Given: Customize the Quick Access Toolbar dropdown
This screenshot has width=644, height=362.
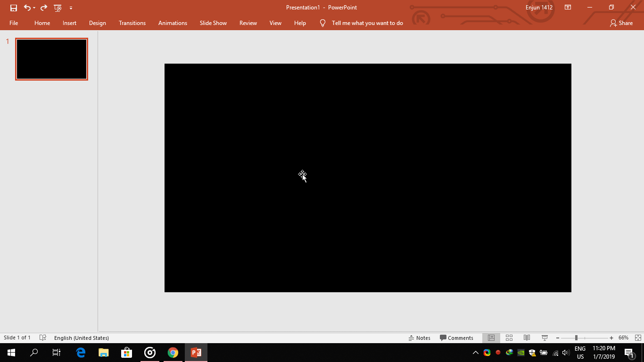Looking at the screenshot, I should coord(71,8).
